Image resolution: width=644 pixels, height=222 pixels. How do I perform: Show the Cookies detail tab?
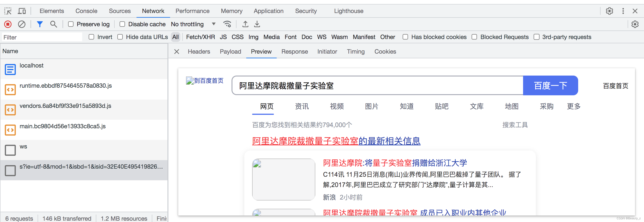tap(385, 52)
